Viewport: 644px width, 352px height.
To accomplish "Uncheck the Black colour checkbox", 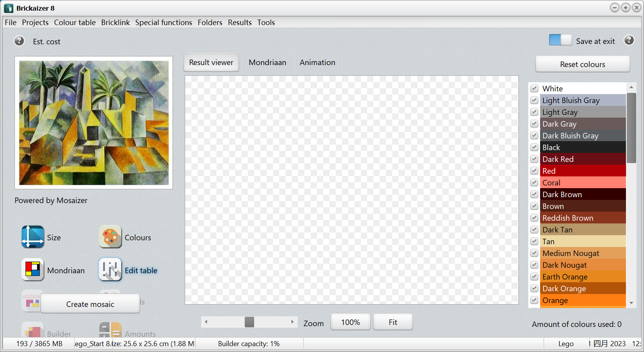I will [534, 147].
